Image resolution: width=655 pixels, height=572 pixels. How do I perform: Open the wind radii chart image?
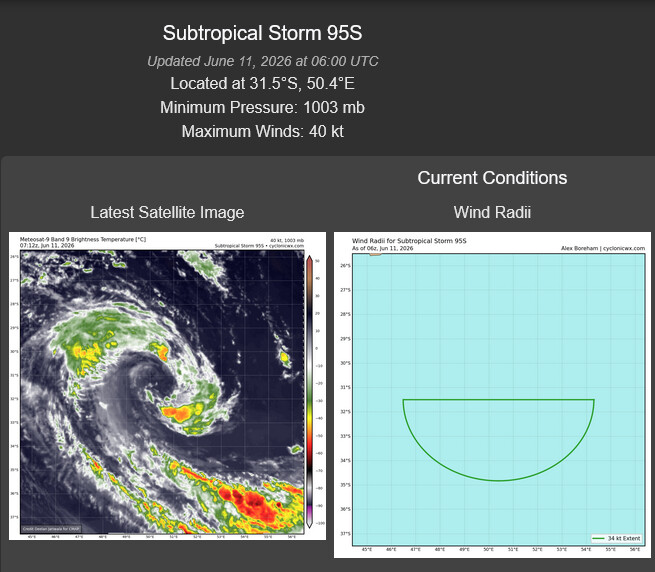click(x=492, y=395)
